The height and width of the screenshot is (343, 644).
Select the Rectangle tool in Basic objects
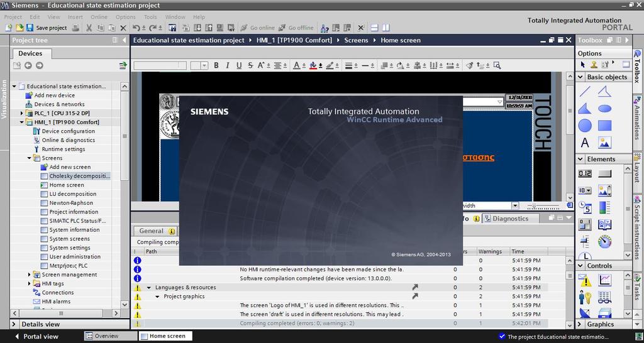pyautogui.click(x=604, y=126)
